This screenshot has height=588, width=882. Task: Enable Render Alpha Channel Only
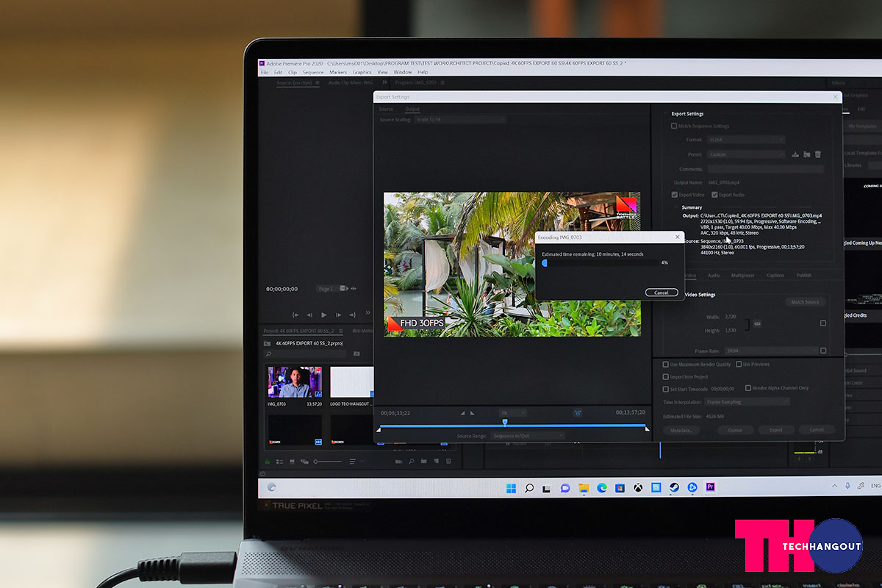[748, 388]
